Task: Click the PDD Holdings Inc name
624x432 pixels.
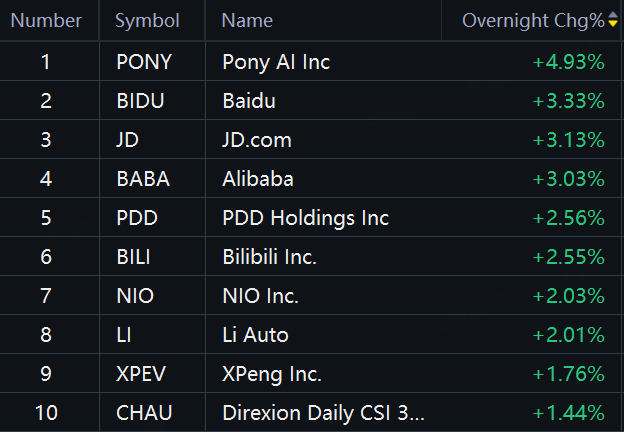Action: [x=306, y=218]
